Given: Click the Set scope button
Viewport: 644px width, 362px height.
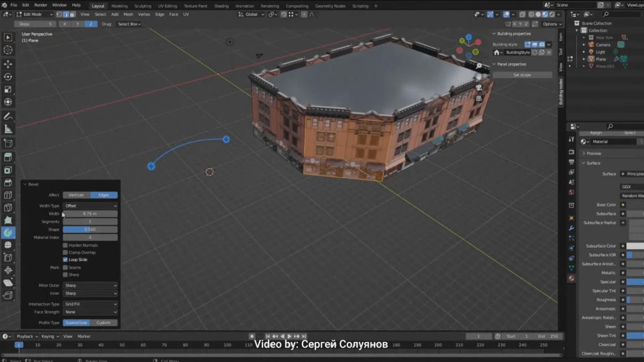Looking at the screenshot, I should click(521, 75).
